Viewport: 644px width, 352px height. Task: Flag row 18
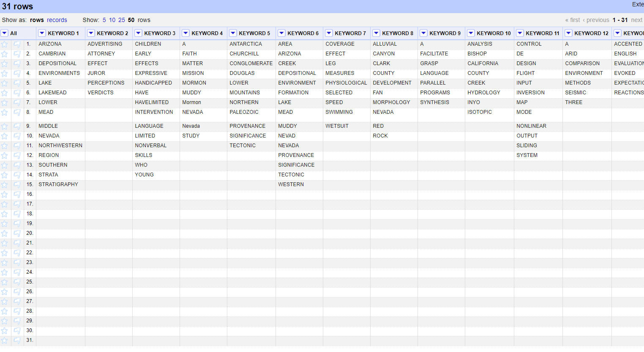(17, 214)
